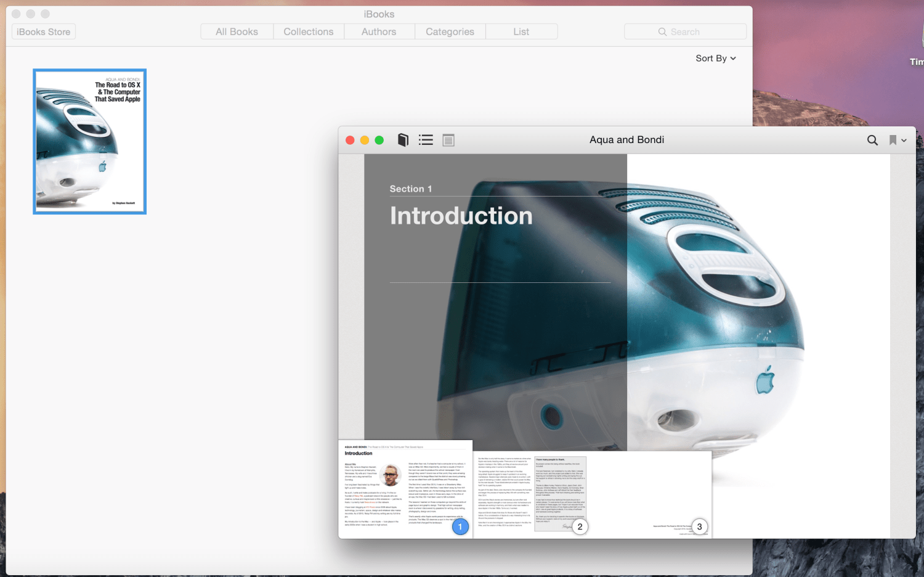Image resolution: width=924 pixels, height=577 pixels.
Task: Close the Aqua and Bondi reader window
Action: (350, 140)
